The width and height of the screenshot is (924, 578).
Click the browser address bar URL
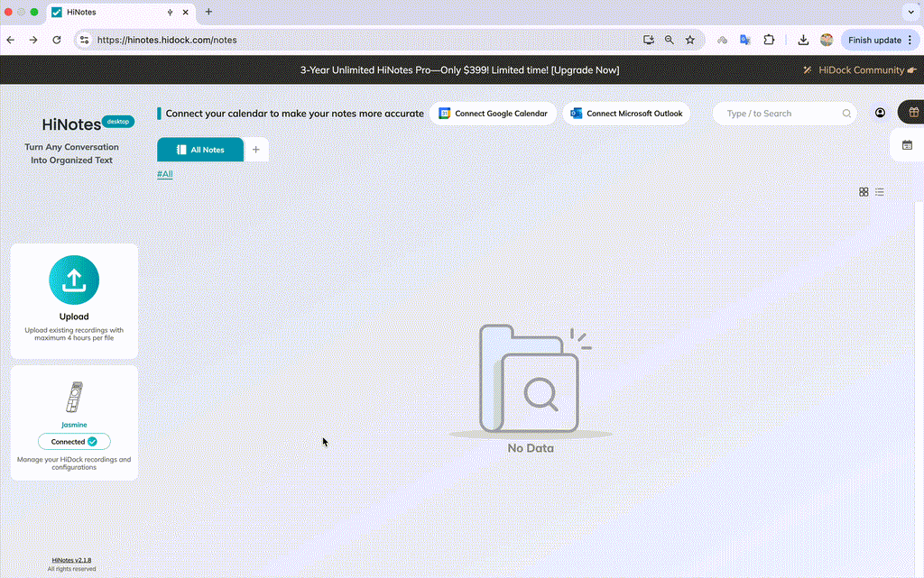click(167, 40)
